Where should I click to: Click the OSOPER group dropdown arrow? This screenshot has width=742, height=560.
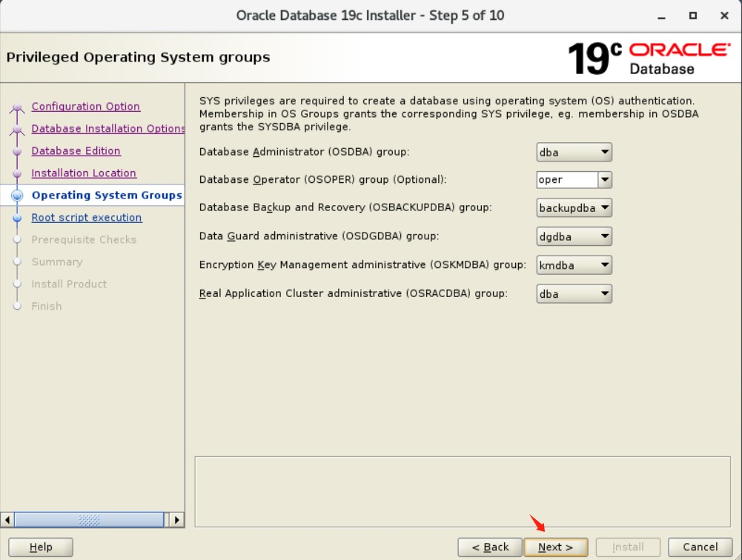[x=605, y=180]
